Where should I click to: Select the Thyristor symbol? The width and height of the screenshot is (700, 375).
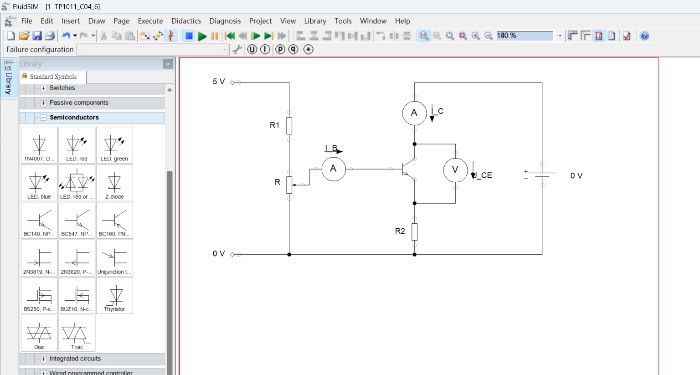point(114,296)
